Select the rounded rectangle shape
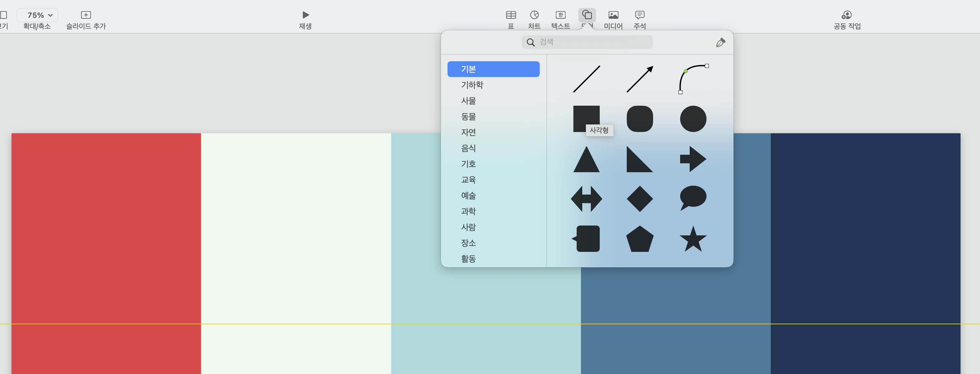 coord(640,119)
